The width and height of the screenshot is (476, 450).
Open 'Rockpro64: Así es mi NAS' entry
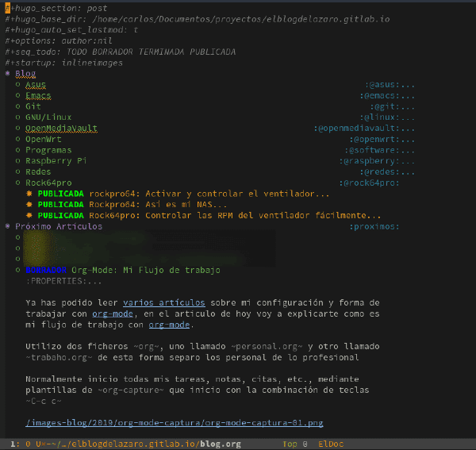pos(158,205)
